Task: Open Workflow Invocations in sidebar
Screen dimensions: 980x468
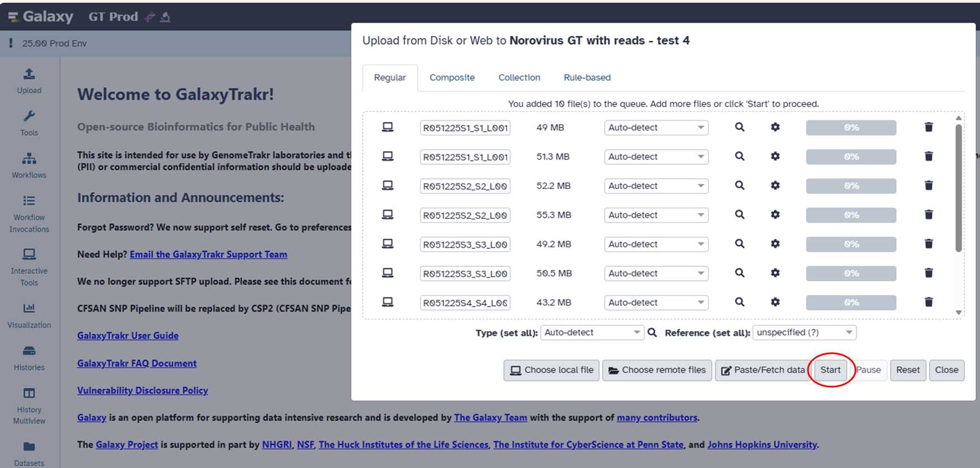Action: [29, 214]
